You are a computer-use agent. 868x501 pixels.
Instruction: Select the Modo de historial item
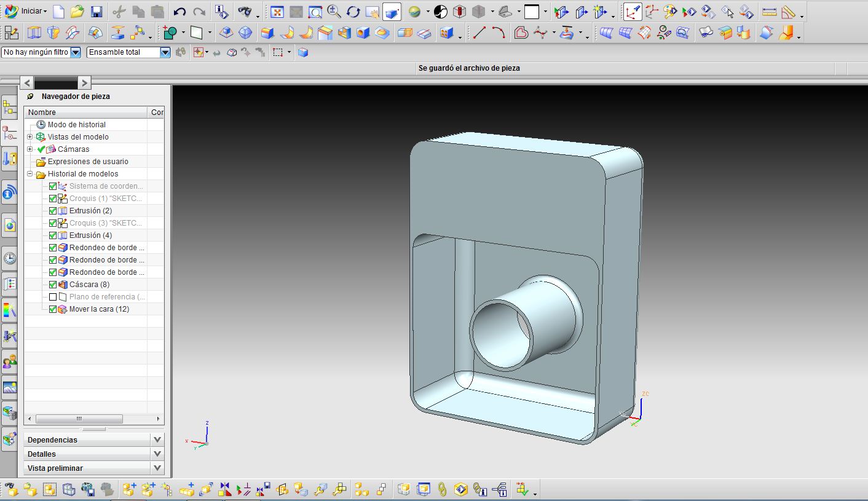77,124
